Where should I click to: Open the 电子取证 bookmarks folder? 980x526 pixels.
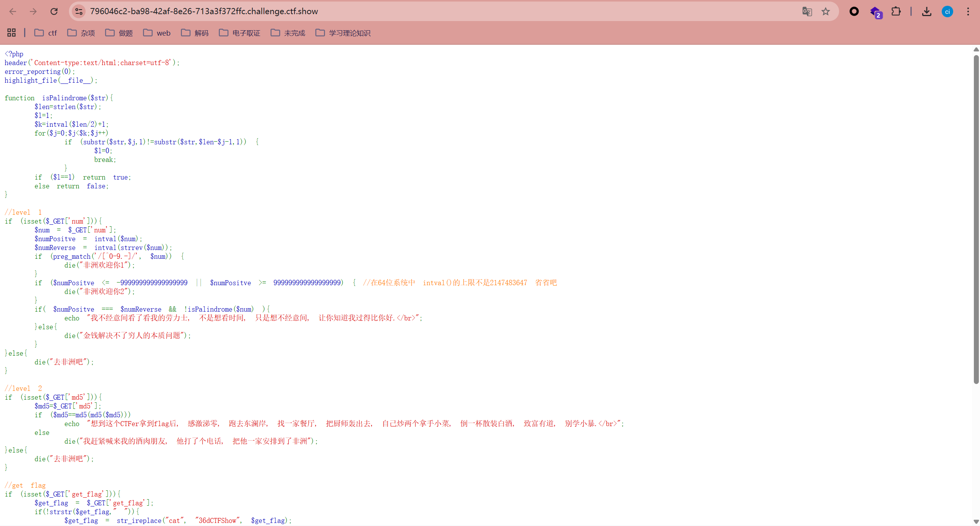coord(240,33)
